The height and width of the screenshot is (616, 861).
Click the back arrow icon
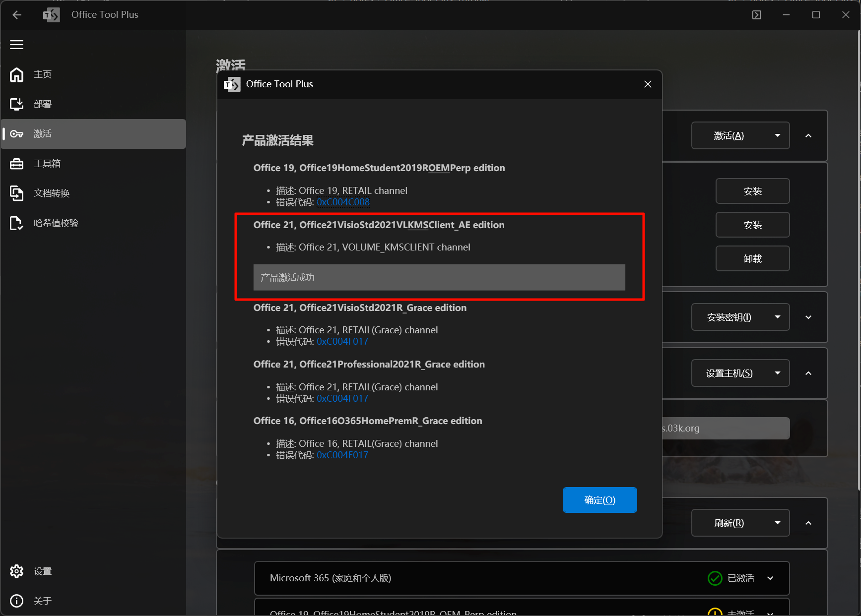[x=17, y=15]
